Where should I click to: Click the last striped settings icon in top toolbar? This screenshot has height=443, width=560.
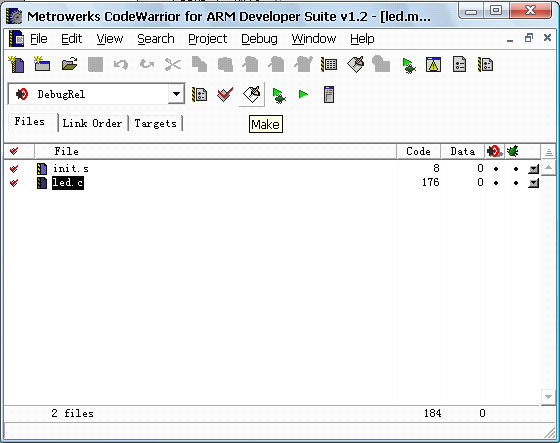point(485,65)
